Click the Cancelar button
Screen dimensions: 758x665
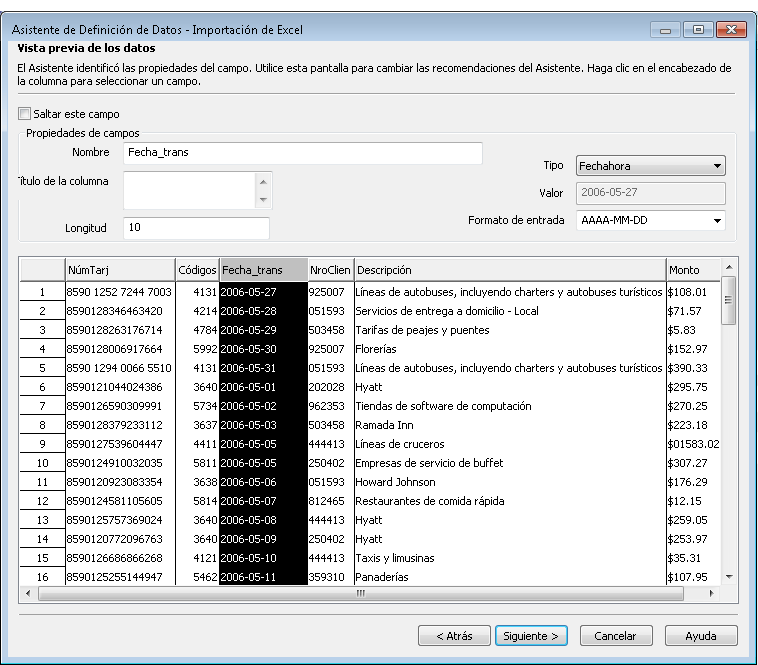tap(615, 636)
